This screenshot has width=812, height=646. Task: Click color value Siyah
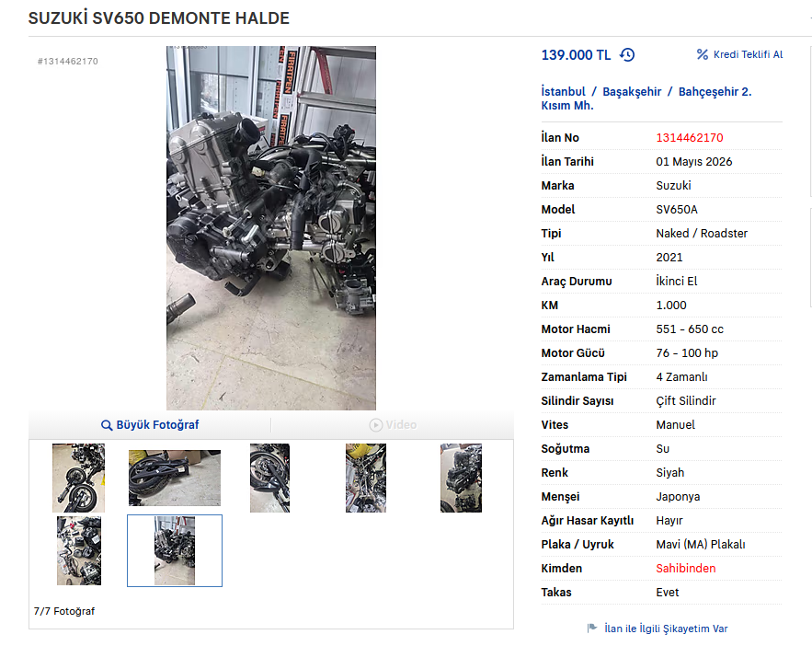670,472
